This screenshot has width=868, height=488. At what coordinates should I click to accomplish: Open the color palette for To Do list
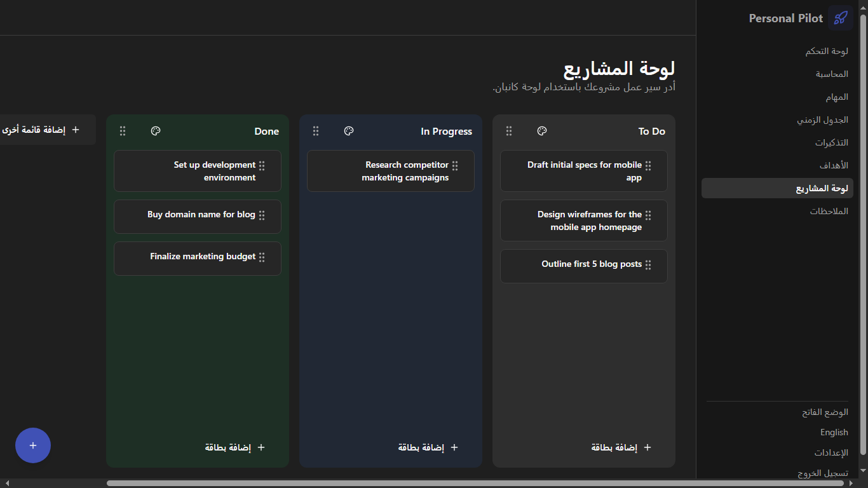pos(541,131)
